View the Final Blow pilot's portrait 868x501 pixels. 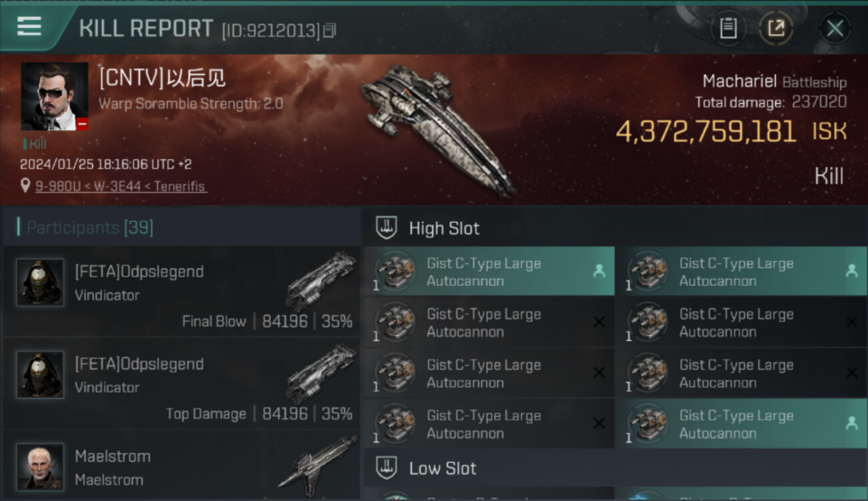point(40,283)
